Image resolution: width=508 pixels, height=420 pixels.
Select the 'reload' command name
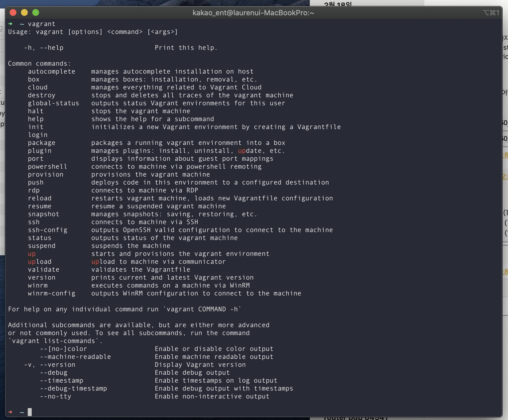tap(40, 198)
